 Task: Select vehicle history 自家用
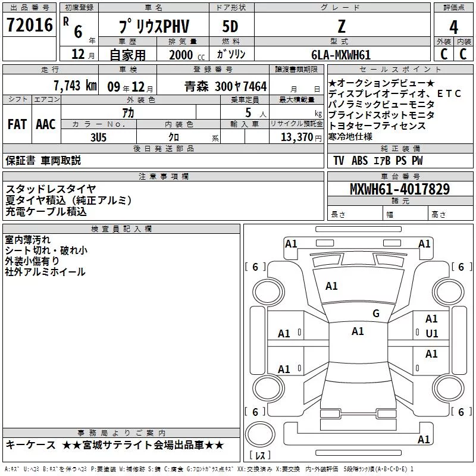tap(127, 55)
